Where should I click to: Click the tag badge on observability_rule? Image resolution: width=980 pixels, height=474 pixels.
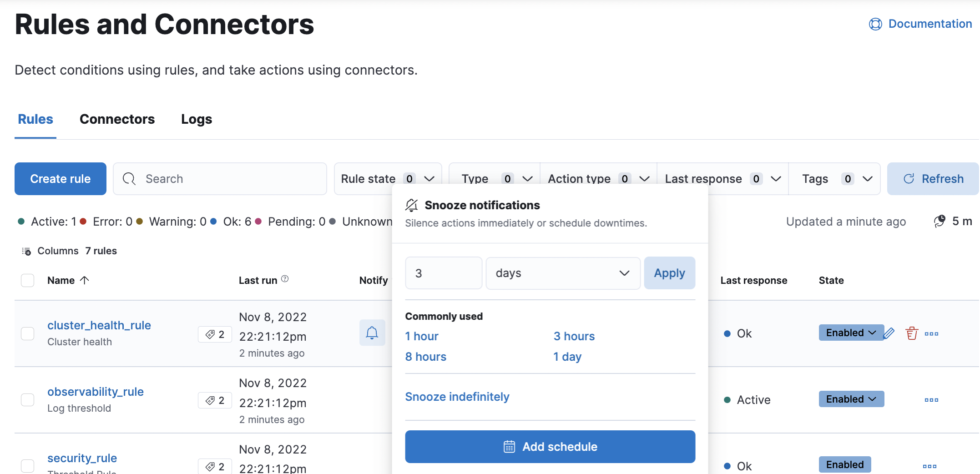pyautogui.click(x=215, y=400)
